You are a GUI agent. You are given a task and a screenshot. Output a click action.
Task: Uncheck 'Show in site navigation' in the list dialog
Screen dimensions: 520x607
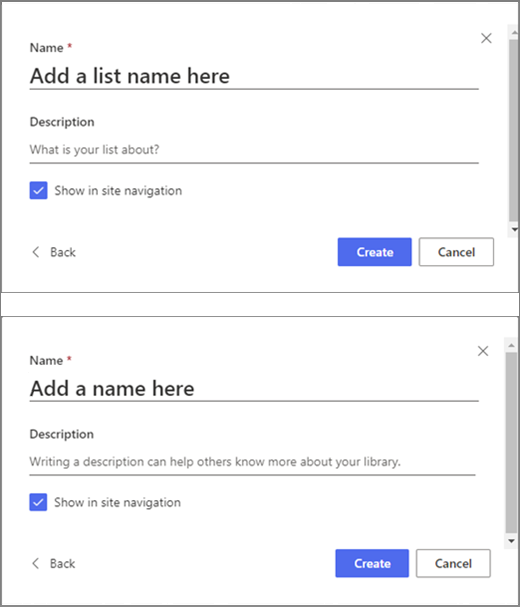pos(38,190)
